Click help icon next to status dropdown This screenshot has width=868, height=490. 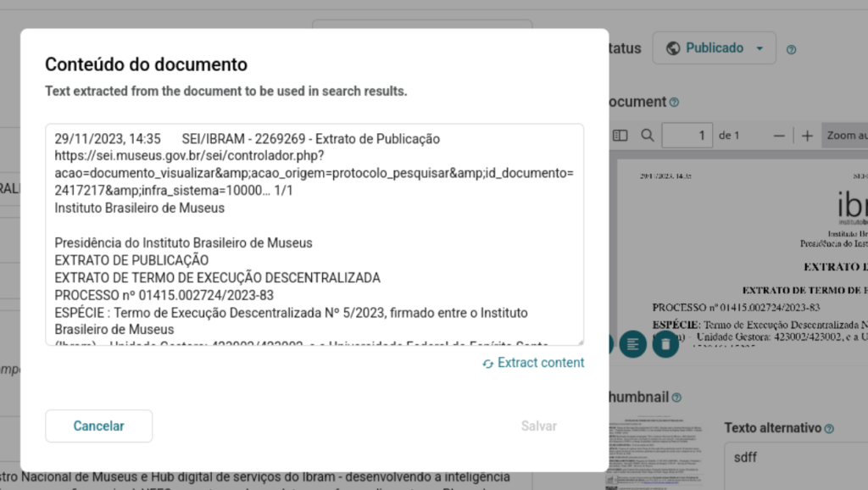pos(791,50)
